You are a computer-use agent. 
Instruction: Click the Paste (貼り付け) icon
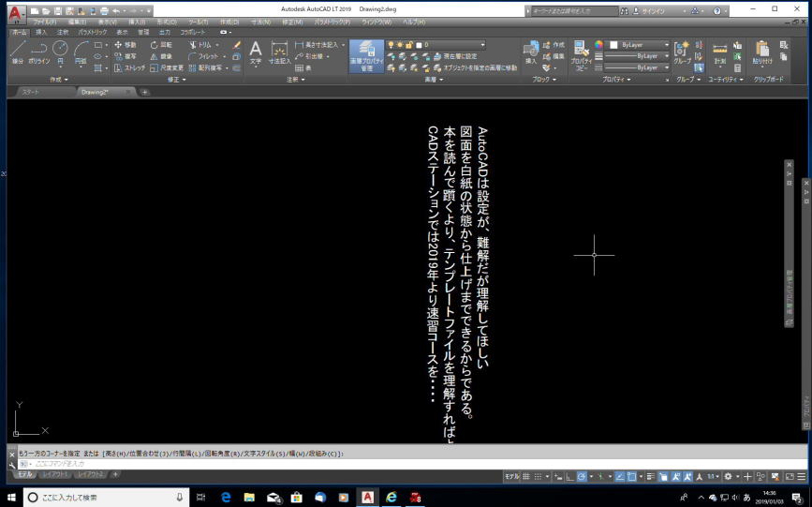tap(761, 52)
